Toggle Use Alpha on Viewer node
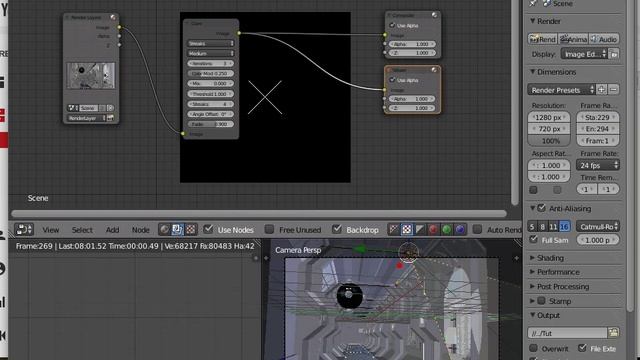 (x=392, y=80)
